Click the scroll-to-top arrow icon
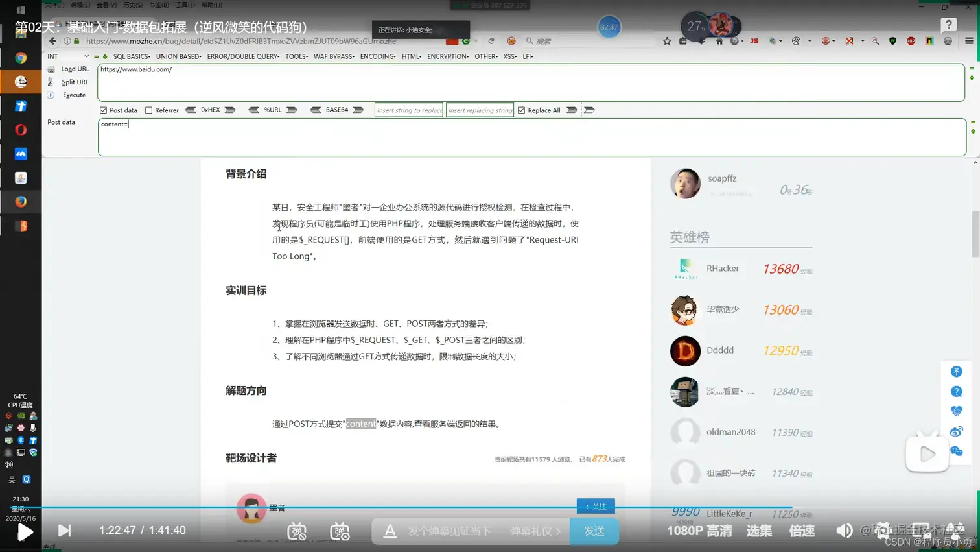Image resolution: width=980 pixels, height=552 pixels. pyautogui.click(x=956, y=372)
